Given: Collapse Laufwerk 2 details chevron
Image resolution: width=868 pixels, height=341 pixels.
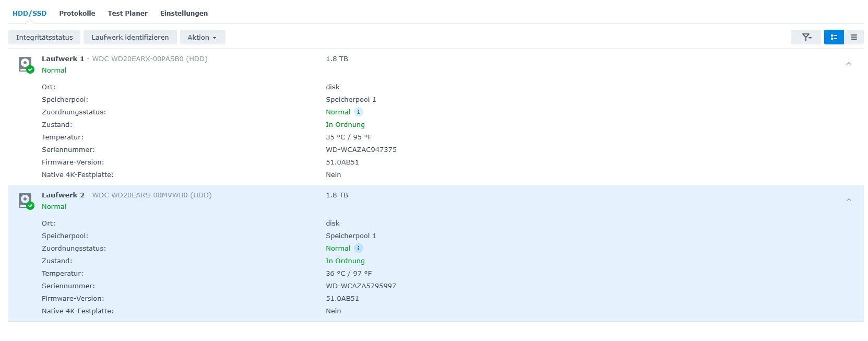Looking at the screenshot, I should [x=849, y=200].
